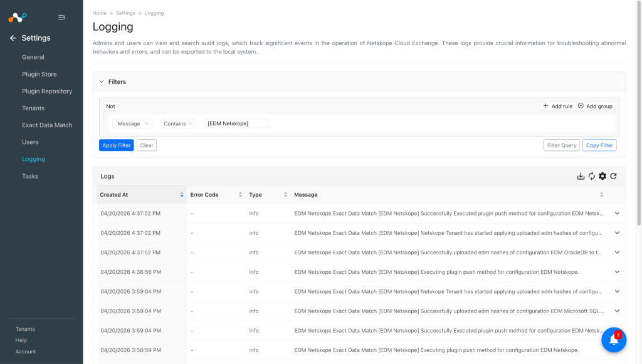Sort by Created At column arrows
The image size is (642, 364).
tap(182, 195)
